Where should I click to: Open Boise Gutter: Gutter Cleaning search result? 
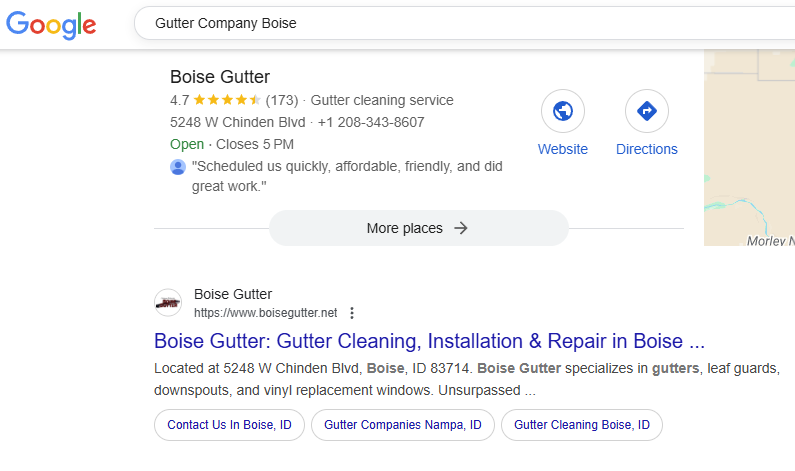click(x=429, y=340)
